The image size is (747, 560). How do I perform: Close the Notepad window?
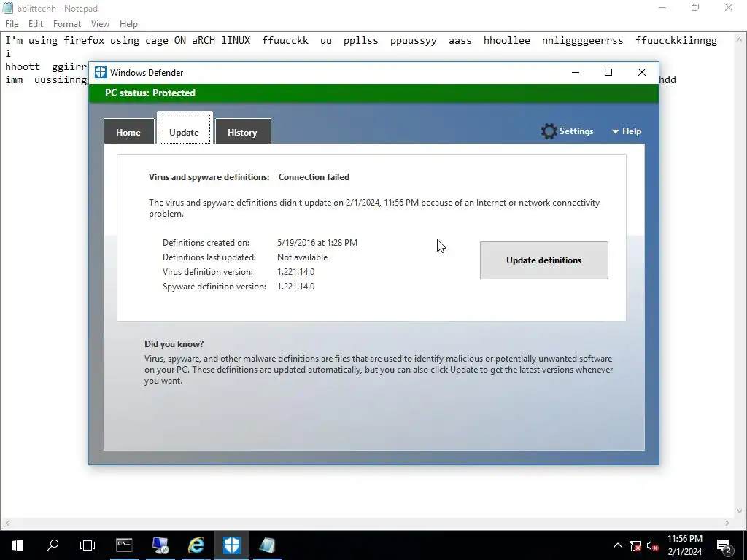click(x=729, y=7)
